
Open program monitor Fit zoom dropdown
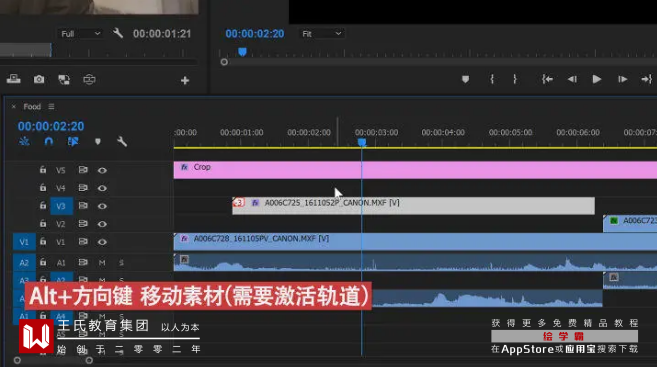point(321,34)
